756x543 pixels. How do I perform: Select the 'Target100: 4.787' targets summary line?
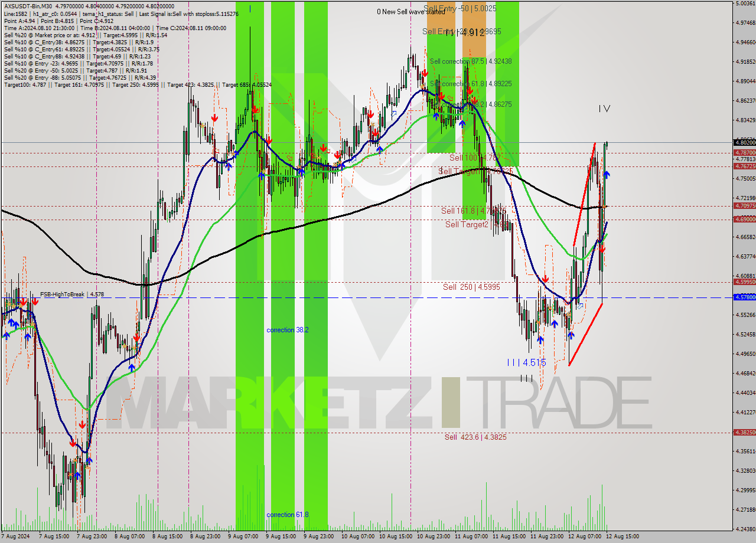pos(138,85)
